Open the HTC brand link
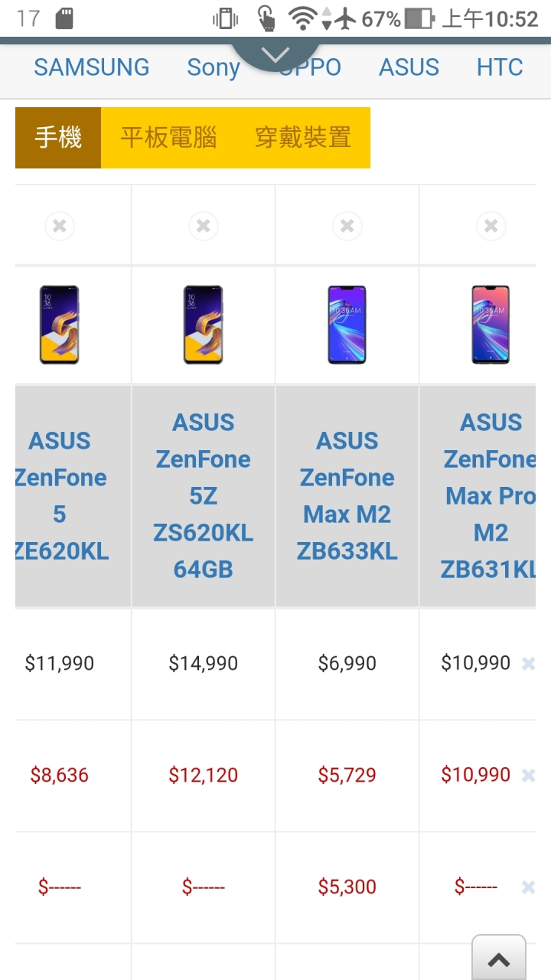Screen dimensions: 551x980 [500, 67]
